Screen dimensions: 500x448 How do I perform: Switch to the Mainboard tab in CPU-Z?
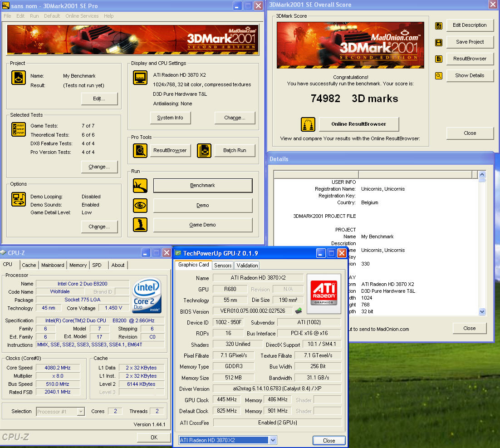tap(53, 265)
